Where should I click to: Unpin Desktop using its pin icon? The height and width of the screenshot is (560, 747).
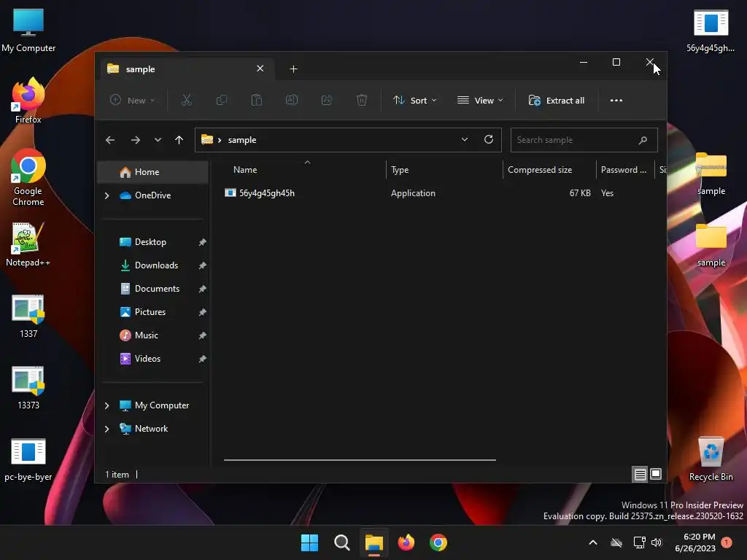click(202, 242)
